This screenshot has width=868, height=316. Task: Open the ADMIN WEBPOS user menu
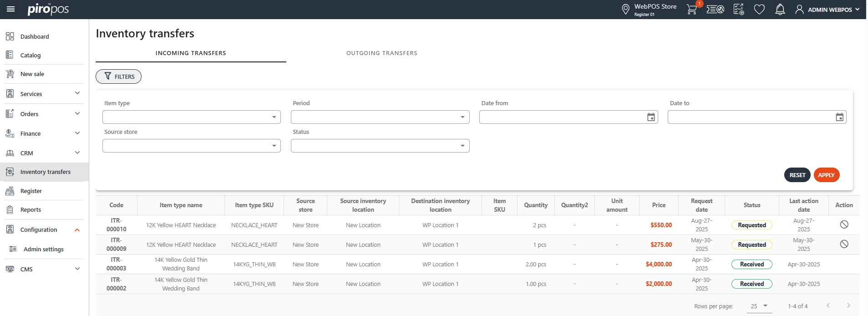tap(827, 10)
